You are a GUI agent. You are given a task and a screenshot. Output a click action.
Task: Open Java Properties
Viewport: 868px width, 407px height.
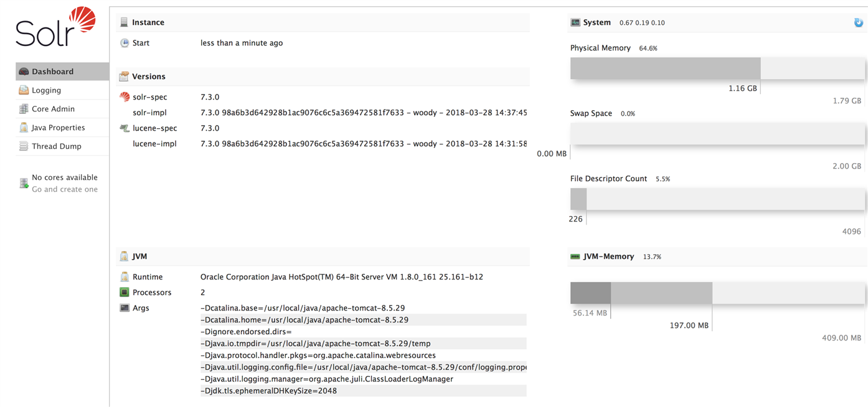point(62,128)
